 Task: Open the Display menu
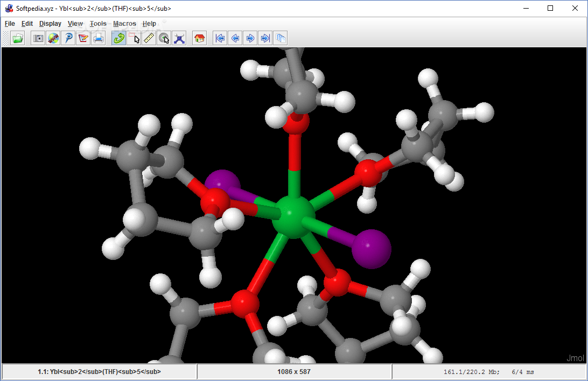(x=50, y=24)
